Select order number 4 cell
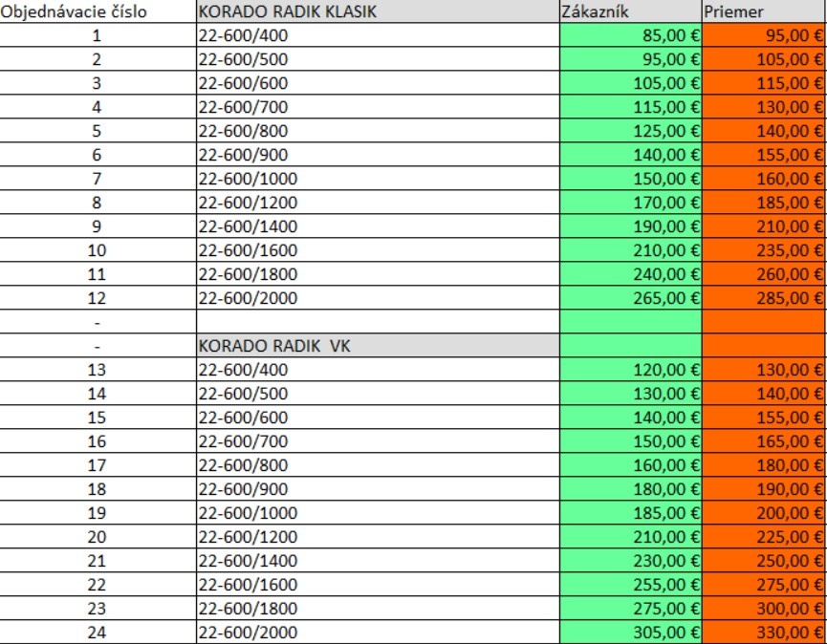The height and width of the screenshot is (644, 827). [98, 107]
